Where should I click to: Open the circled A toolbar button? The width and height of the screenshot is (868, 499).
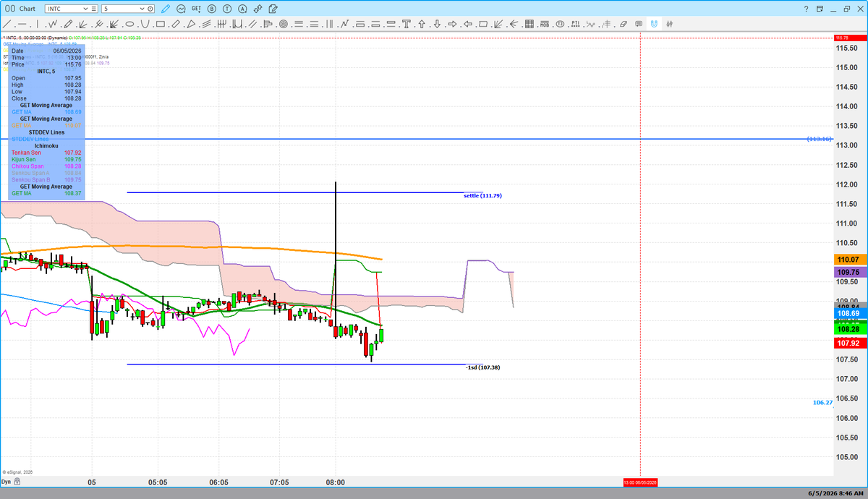[x=242, y=9]
